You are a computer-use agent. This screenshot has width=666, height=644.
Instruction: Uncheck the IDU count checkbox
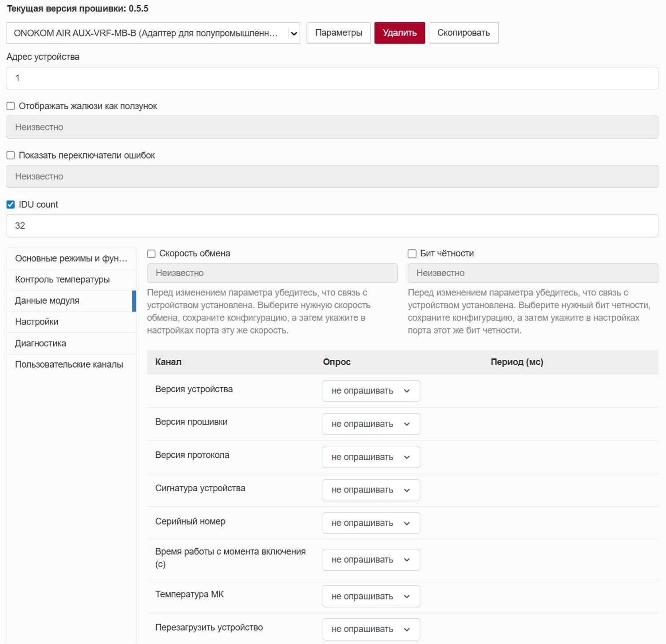click(11, 205)
